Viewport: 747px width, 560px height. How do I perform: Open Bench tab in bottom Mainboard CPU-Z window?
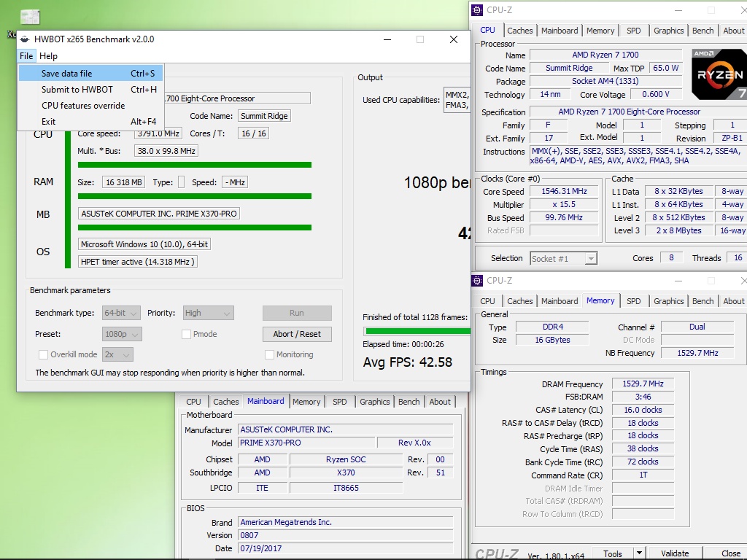[409, 402]
